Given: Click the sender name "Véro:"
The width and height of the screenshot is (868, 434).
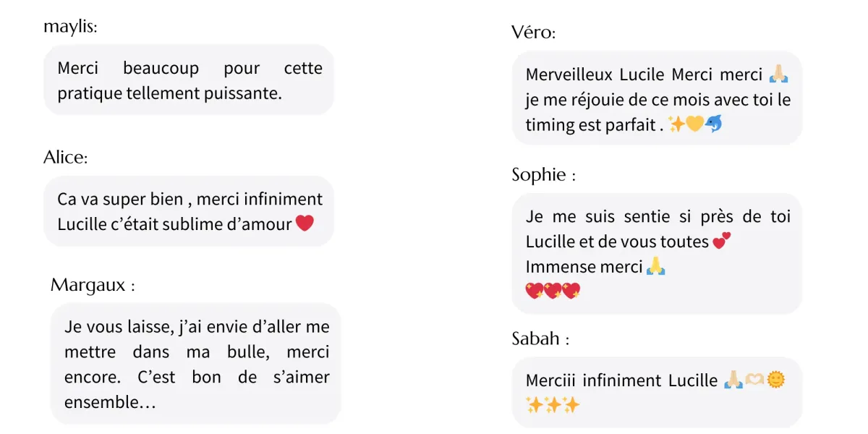Looking at the screenshot, I should (x=534, y=33).
